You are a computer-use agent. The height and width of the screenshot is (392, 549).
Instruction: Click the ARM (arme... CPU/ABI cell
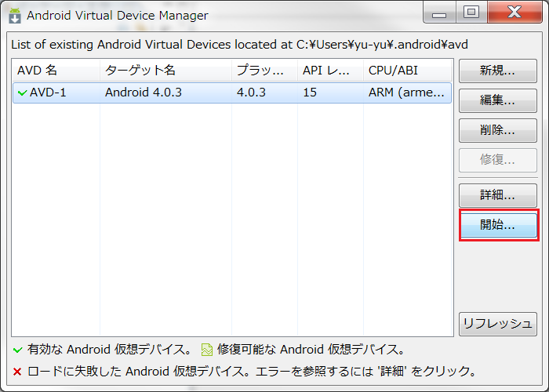click(x=406, y=93)
